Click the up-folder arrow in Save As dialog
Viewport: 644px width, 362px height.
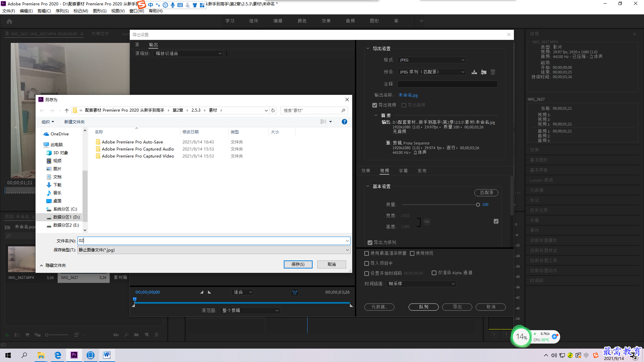click(66, 110)
